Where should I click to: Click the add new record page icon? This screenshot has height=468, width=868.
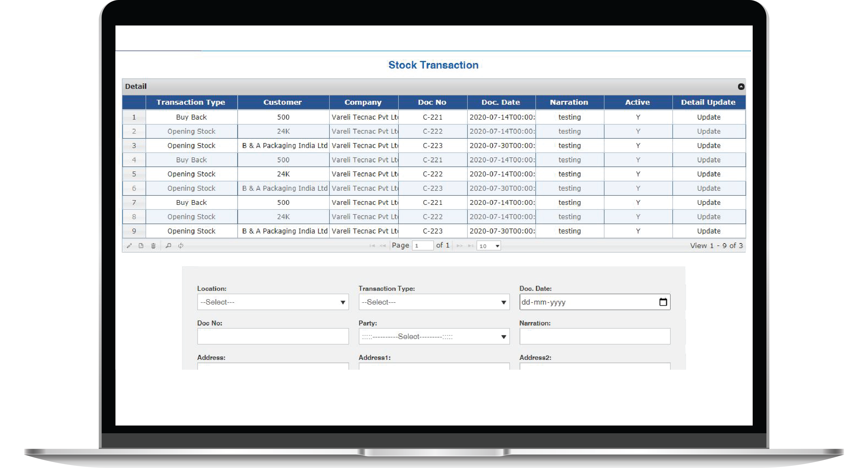pos(141,246)
